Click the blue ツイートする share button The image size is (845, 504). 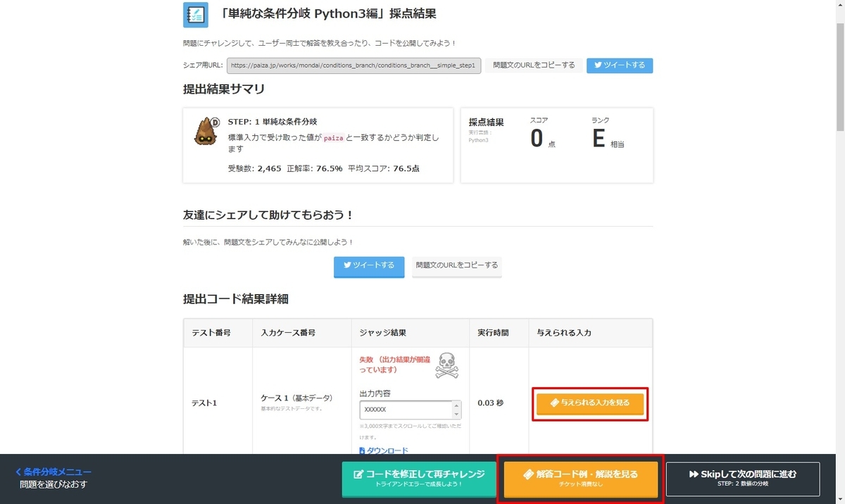368,267
